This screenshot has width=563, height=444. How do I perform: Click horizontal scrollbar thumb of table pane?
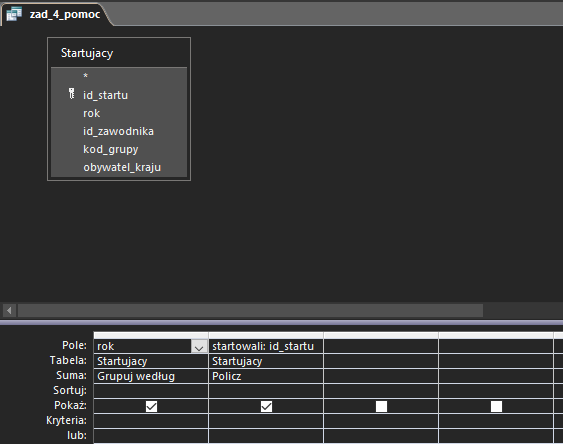(x=250, y=310)
